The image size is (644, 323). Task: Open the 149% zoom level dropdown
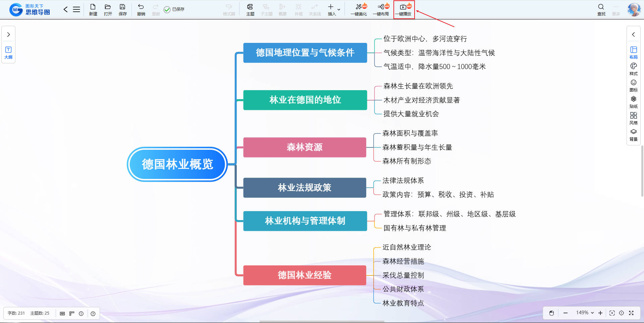tap(585, 313)
